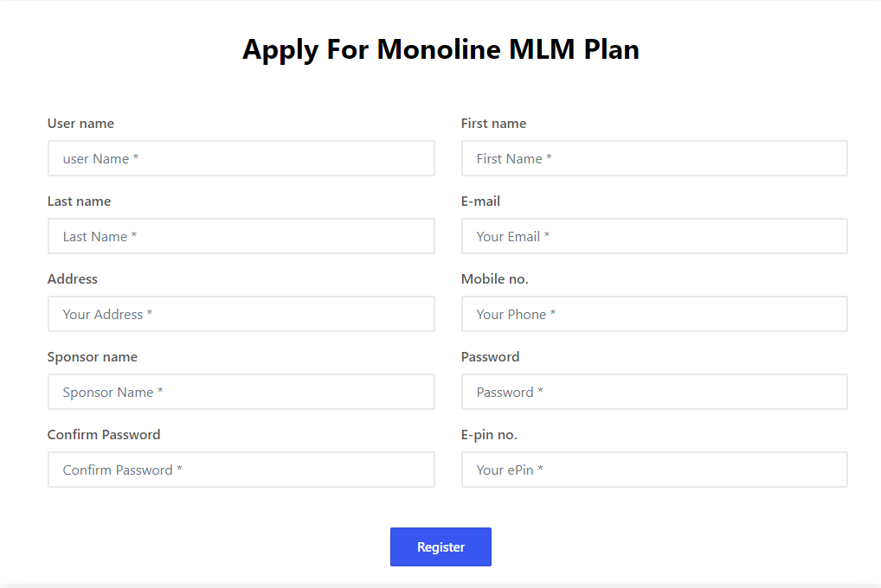881x588 pixels.
Task: Select the Sponsor Name text field
Action: [x=241, y=393]
